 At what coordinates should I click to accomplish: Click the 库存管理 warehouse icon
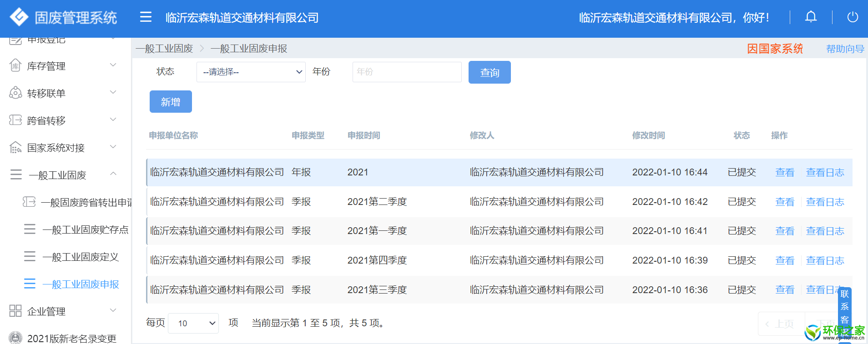click(x=15, y=65)
